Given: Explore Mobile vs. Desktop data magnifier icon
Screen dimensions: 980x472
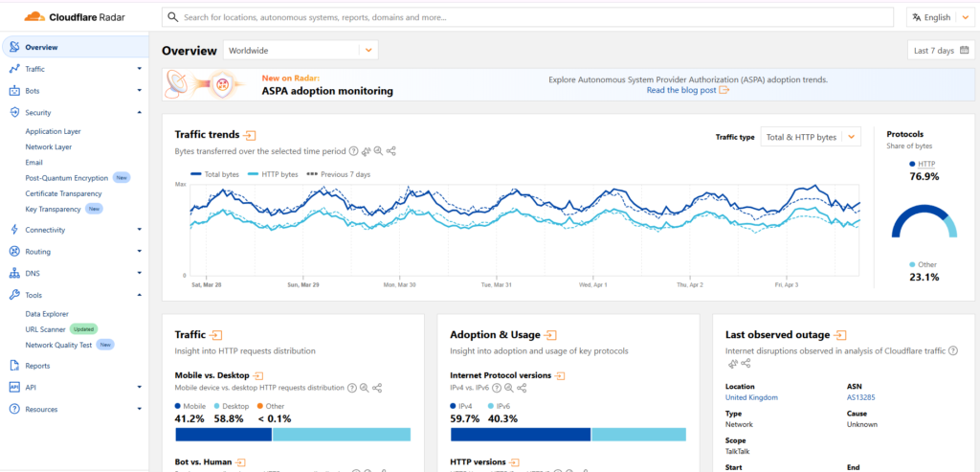Looking at the screenshot, I should (364, 389).
